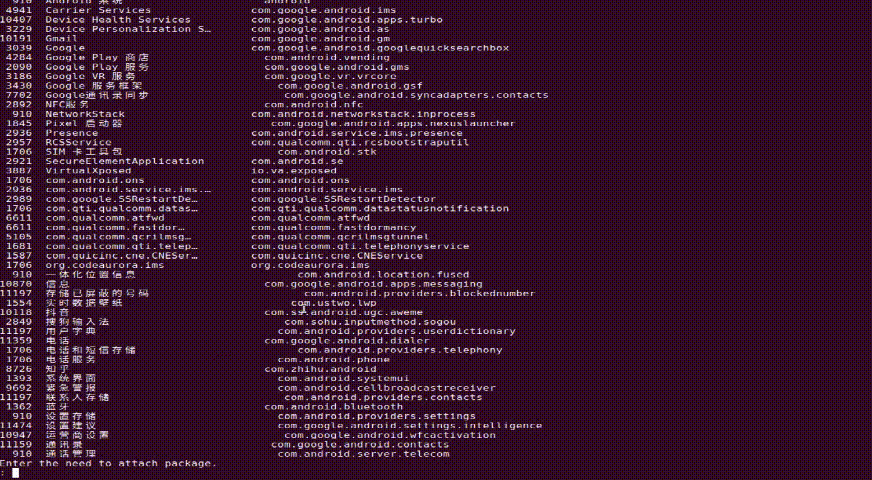Click the com.google.android.googlequicksearchbox package
Screen dimensions: 872x480
point(380,48)
